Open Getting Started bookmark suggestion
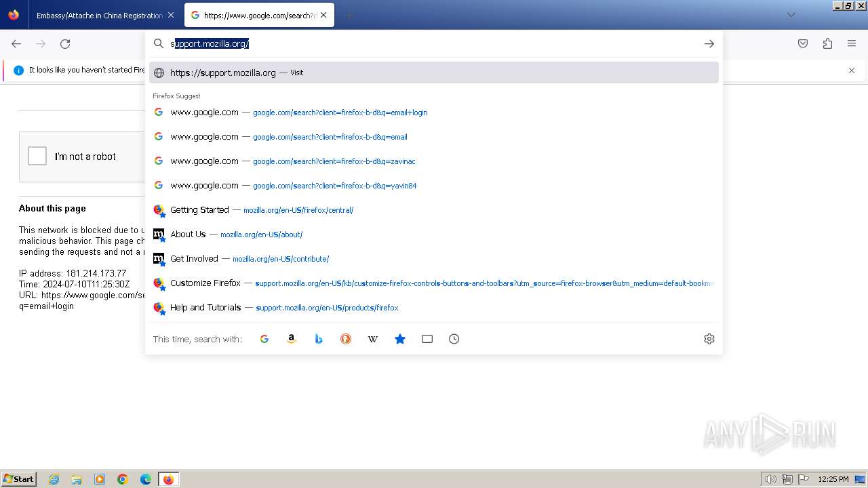 click(x=434, y=210)
